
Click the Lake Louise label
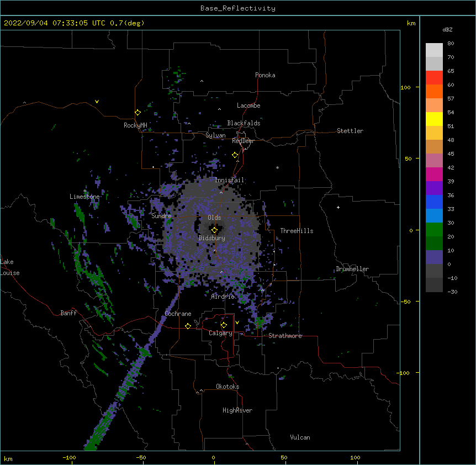(10, 267)
